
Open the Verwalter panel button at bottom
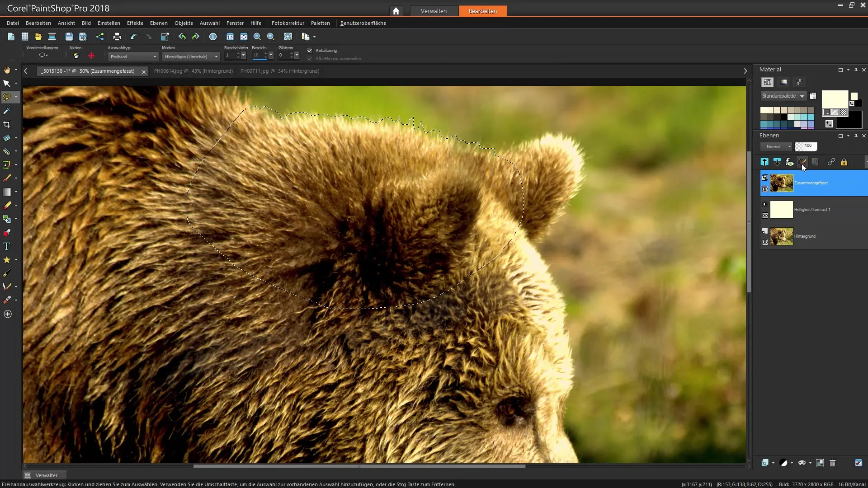tap(44, 475)
